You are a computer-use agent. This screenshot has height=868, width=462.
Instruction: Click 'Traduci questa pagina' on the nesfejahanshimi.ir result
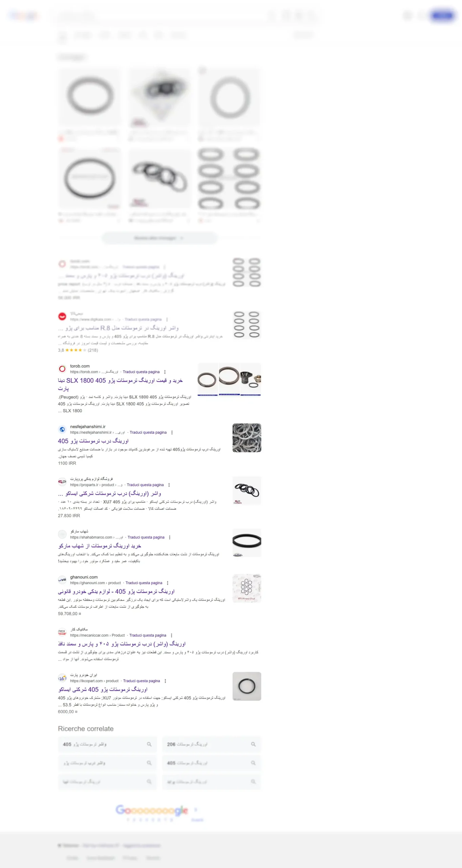coord(148,432)
